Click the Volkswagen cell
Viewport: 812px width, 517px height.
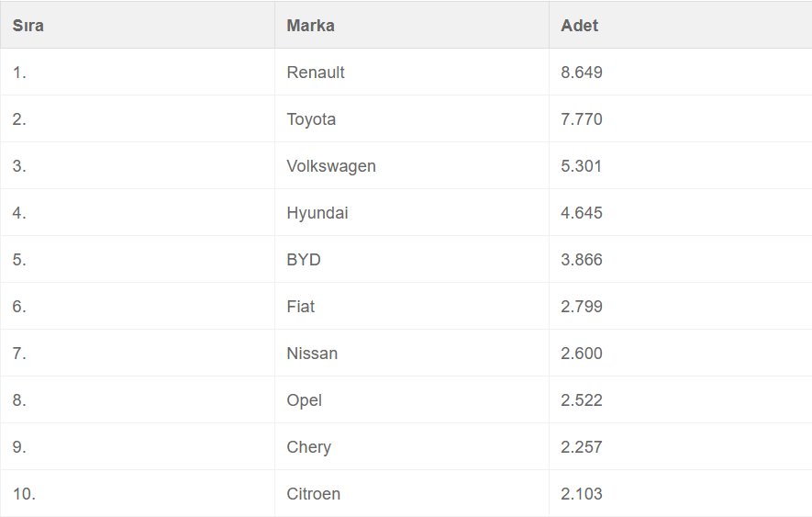331,166
